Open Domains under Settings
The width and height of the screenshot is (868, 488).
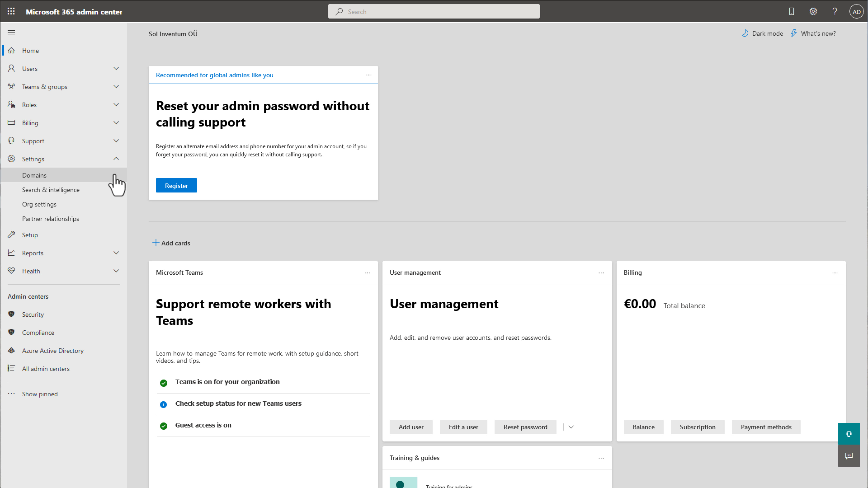click(64, 175)
